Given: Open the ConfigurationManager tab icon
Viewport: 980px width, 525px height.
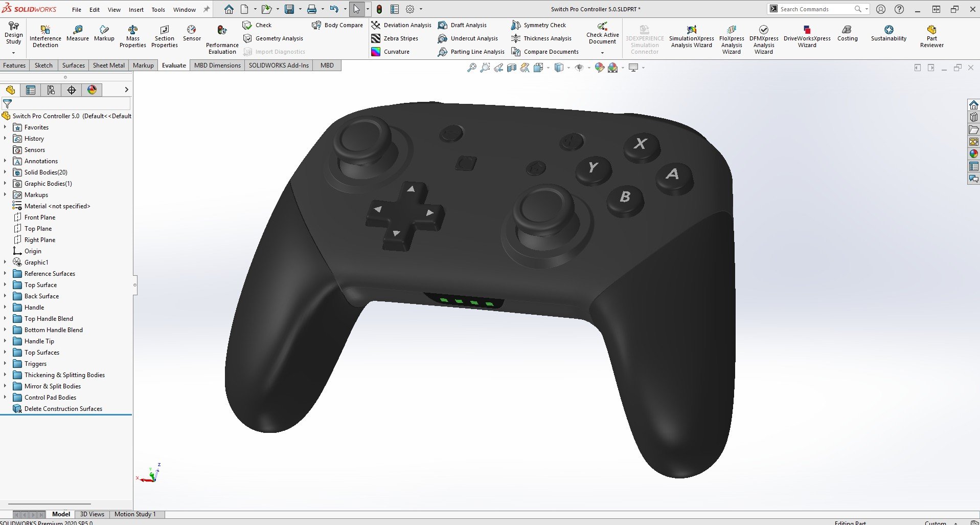Looking at the screenshot, I should 51,90.
